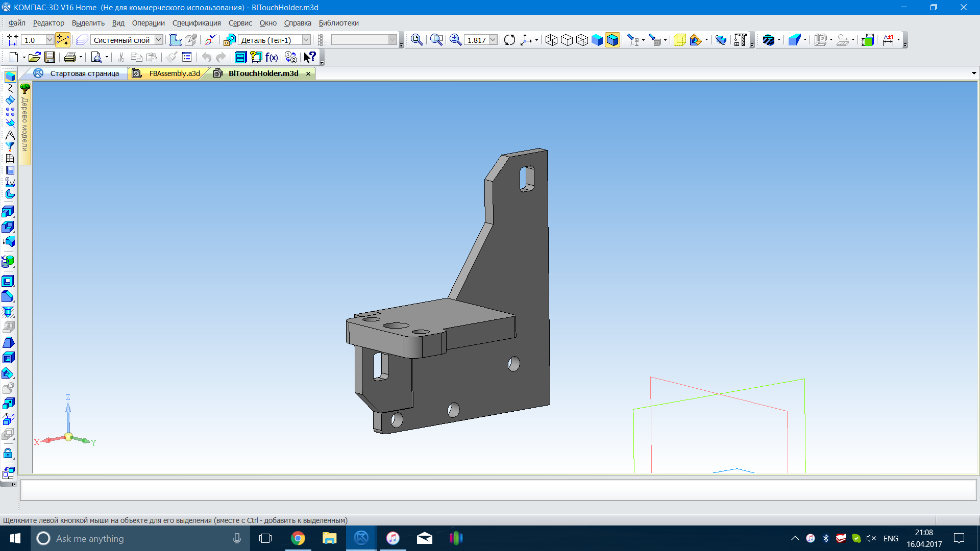The image size is (980, 551).
Task: Open a file with the folder icon
Action: (34, 57)
